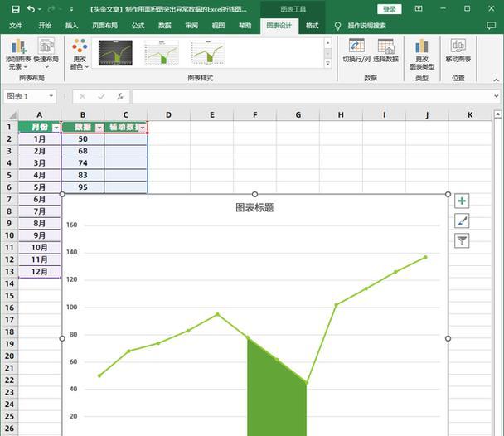Click chart styles gallery down arrow

pyautogui.click(x=328, y=53)
